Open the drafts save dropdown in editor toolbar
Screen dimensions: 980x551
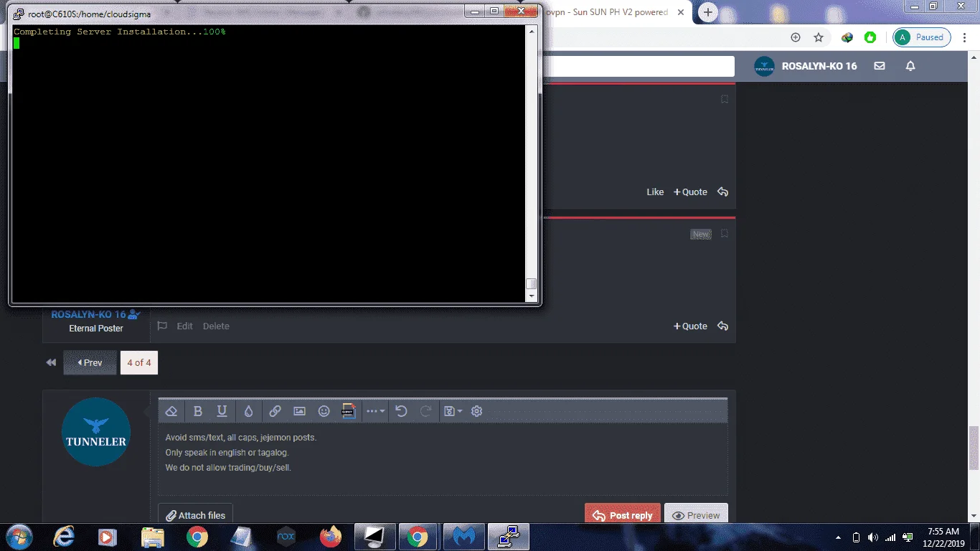(x=453, y=411)
